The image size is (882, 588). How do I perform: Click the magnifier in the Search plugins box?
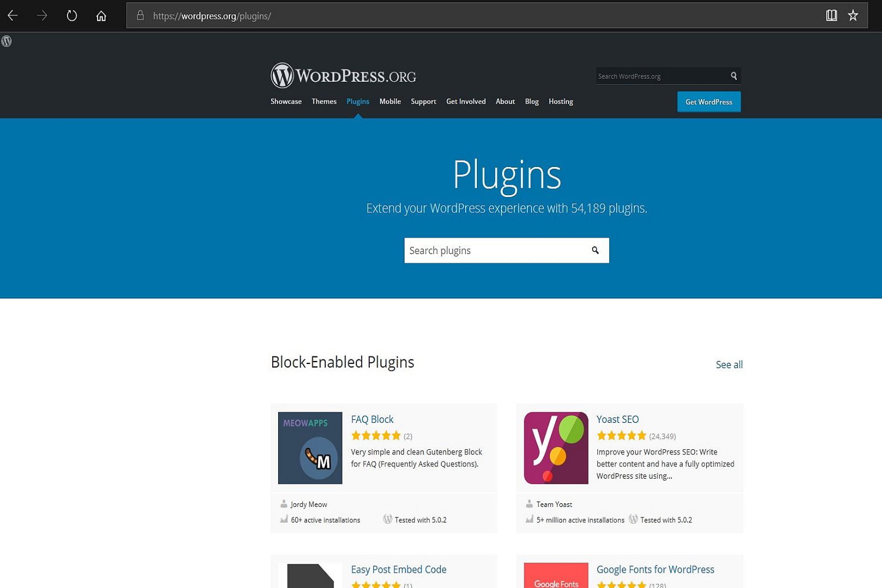[595, 250]
